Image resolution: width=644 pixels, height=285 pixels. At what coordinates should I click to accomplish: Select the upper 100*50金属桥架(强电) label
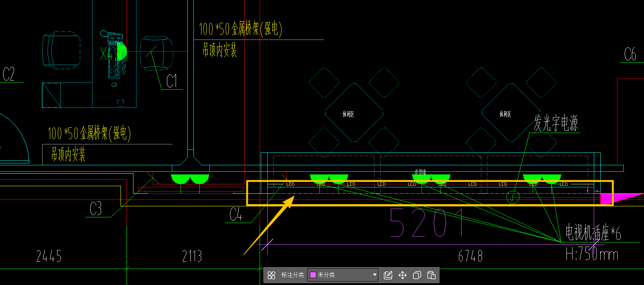tap(240, 29)
